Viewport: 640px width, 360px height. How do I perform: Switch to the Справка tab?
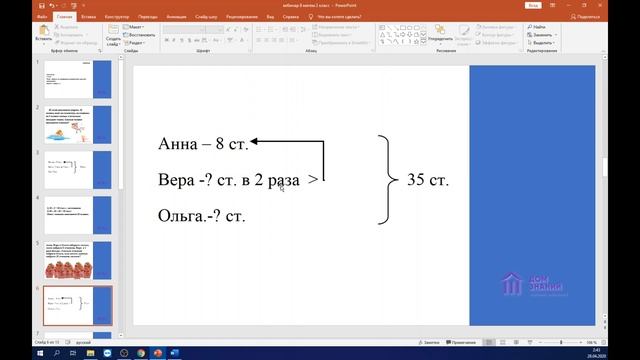[291, 17]
